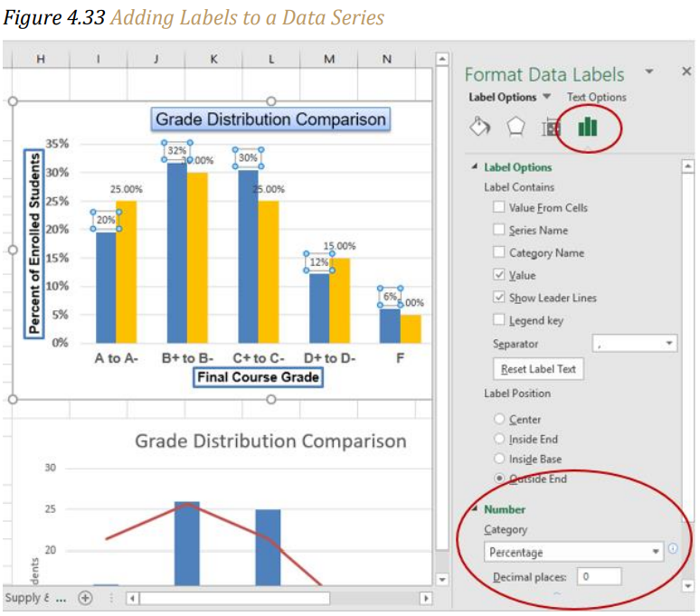Viewport: 700px width, 616px height.
Task: Select the Inside Base label position
Action: [499, 459]
